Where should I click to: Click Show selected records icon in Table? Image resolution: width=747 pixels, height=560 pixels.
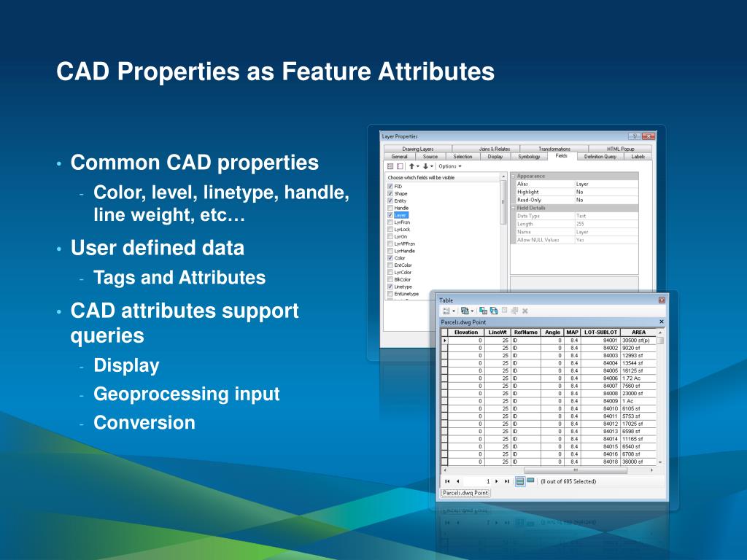click(530, 481)
